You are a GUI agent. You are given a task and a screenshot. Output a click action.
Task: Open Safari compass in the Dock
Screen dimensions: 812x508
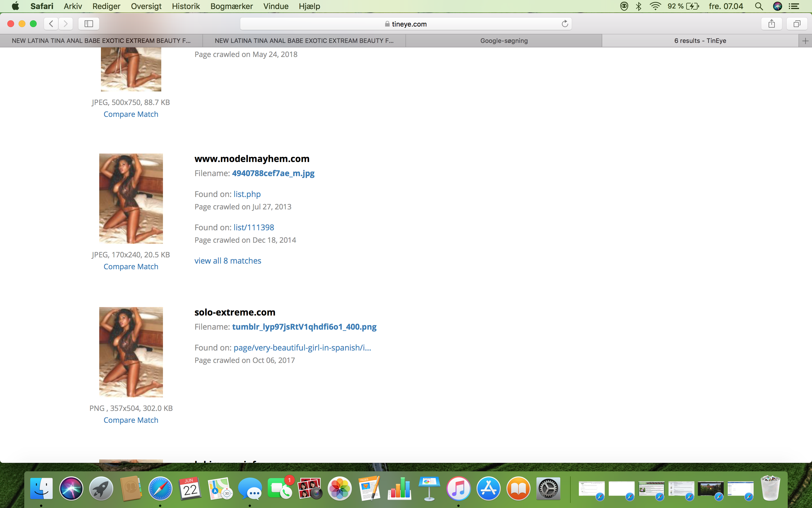pyautogui.click(x=160, y=489)
